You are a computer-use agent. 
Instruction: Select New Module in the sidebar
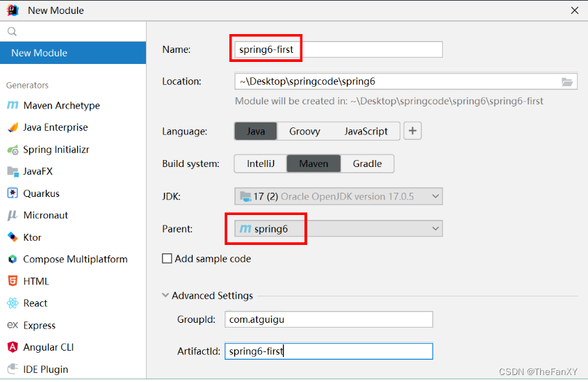pyautogui.click(x=73, y=53)
